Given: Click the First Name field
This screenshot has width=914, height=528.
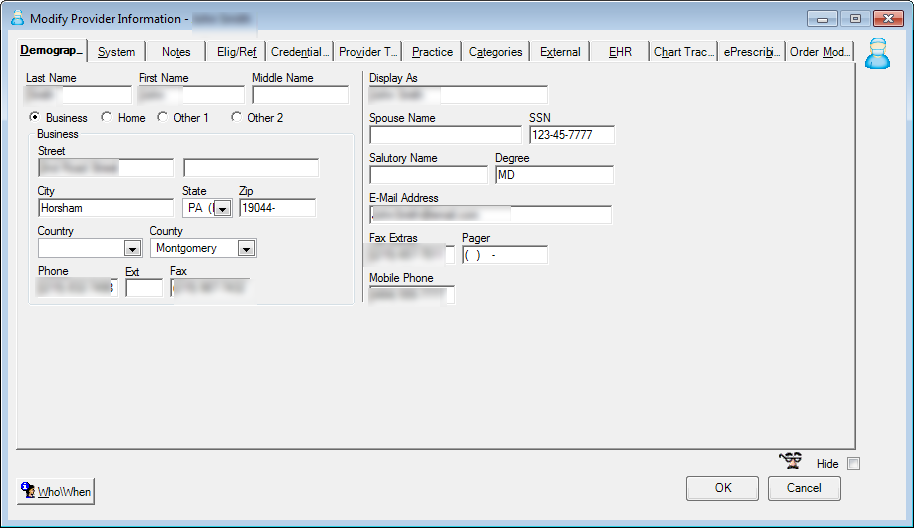Looking at the screenshot, I should click(192, 95).
